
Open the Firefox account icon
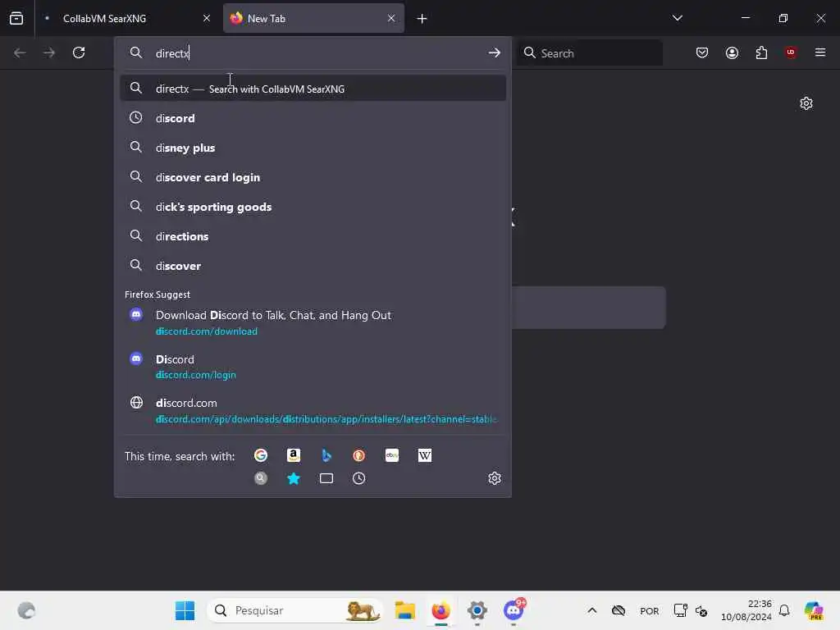coord(732,52)
